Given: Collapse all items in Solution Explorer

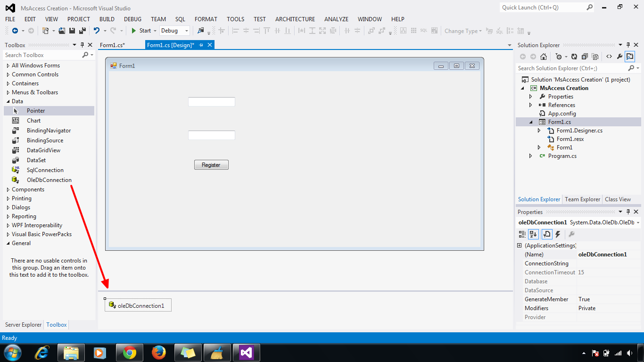Looking at the screenshot, I should tap(585, 56).
